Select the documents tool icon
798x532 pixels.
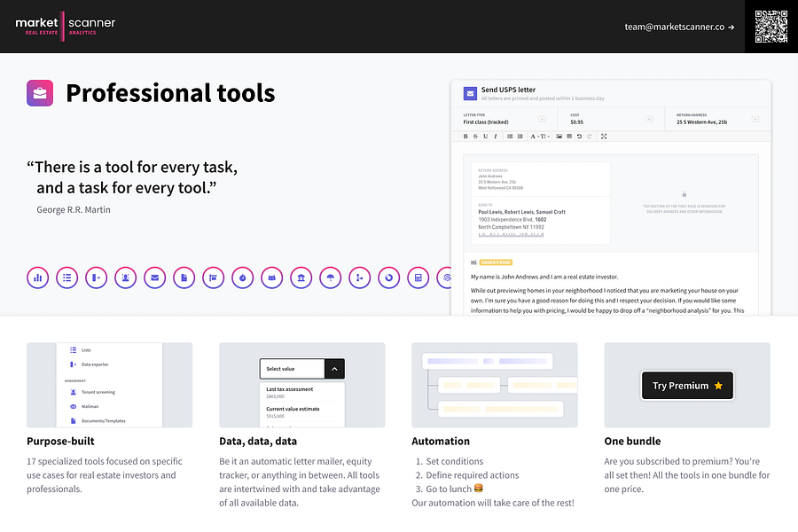tap(184, 278)
